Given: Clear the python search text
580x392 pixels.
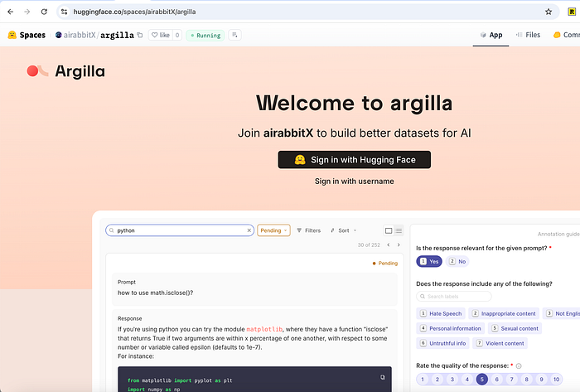Looking at the screenshot, I should (x=249, y=230).
